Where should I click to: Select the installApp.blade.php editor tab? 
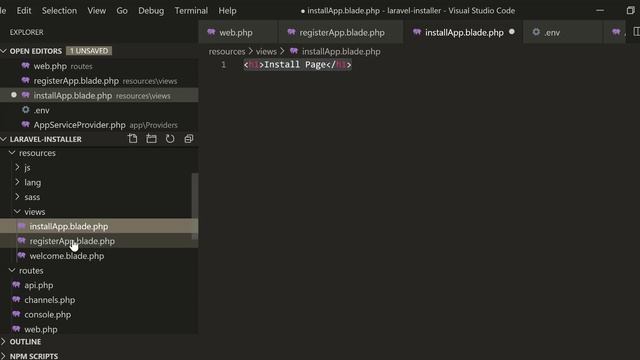pos(464,32)
